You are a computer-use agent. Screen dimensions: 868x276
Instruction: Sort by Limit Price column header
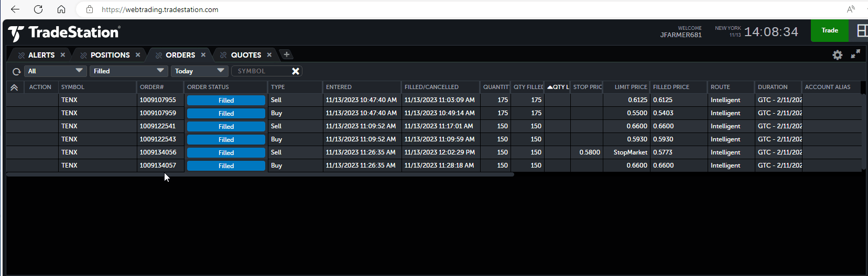click(626, 87)
